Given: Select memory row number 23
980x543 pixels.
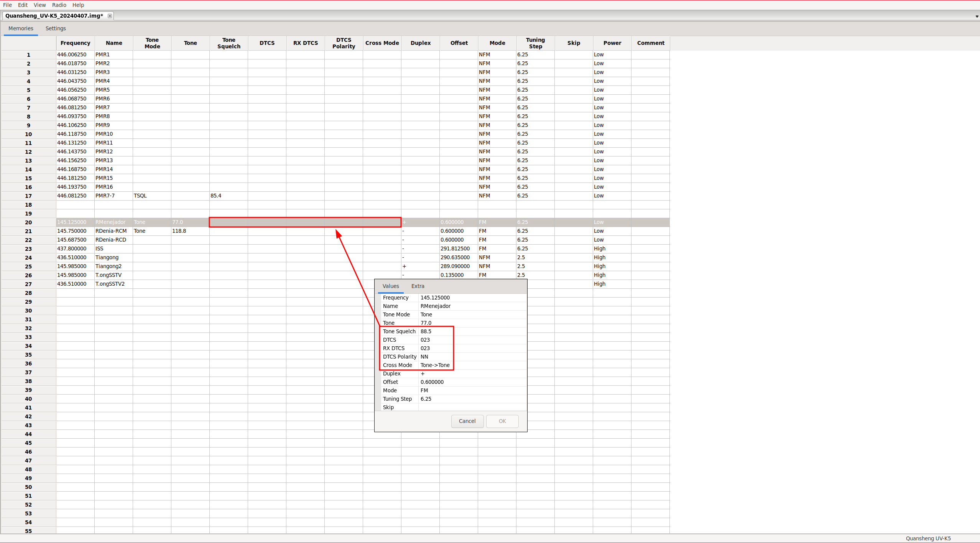Looking at the screenshot, I should point(28,249).
